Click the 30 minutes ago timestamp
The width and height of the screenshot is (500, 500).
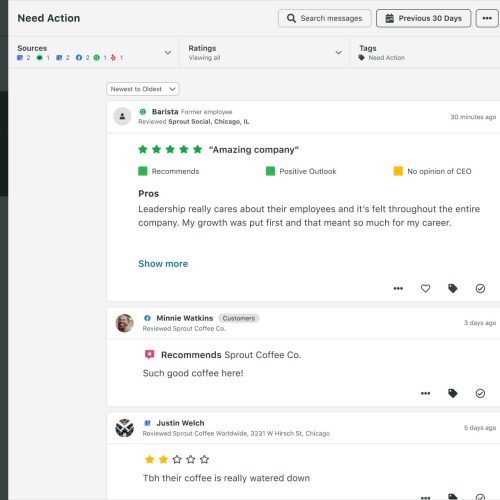473,117
